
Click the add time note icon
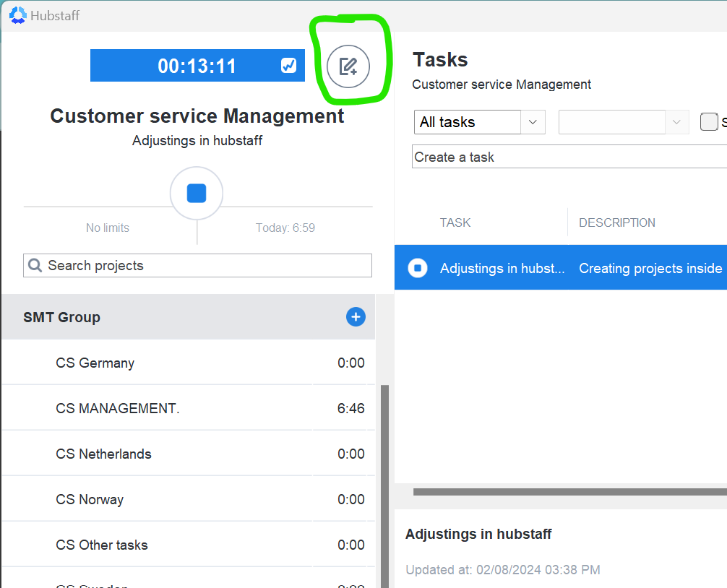[x=348, y=66]
